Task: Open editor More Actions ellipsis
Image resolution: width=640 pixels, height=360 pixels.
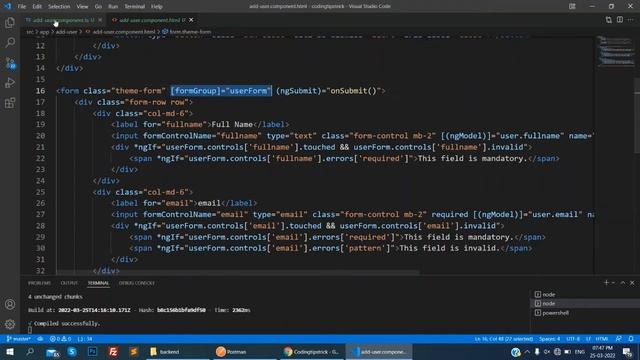Action: coord(631,20)
